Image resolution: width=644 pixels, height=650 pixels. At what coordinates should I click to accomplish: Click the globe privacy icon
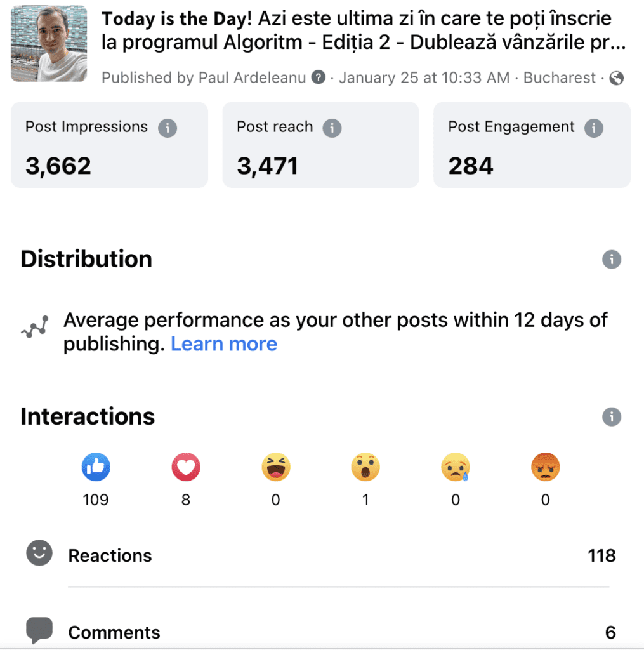[616, 78]
